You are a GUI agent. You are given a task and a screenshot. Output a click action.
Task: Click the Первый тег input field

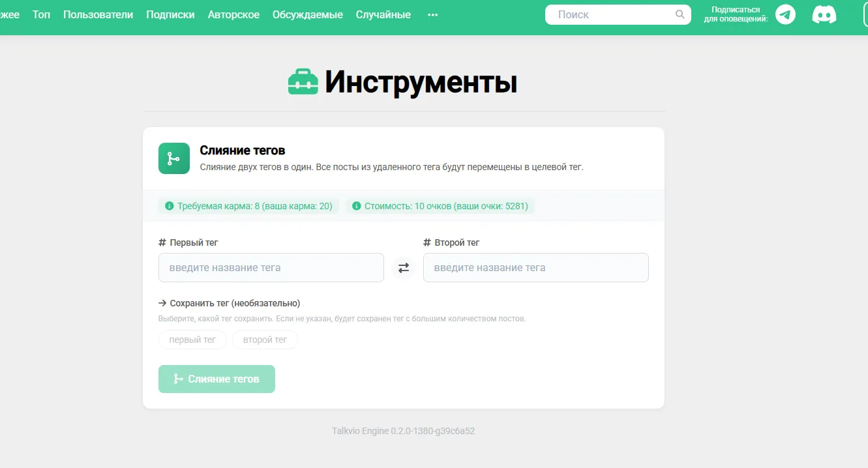[x=271, y=268]
